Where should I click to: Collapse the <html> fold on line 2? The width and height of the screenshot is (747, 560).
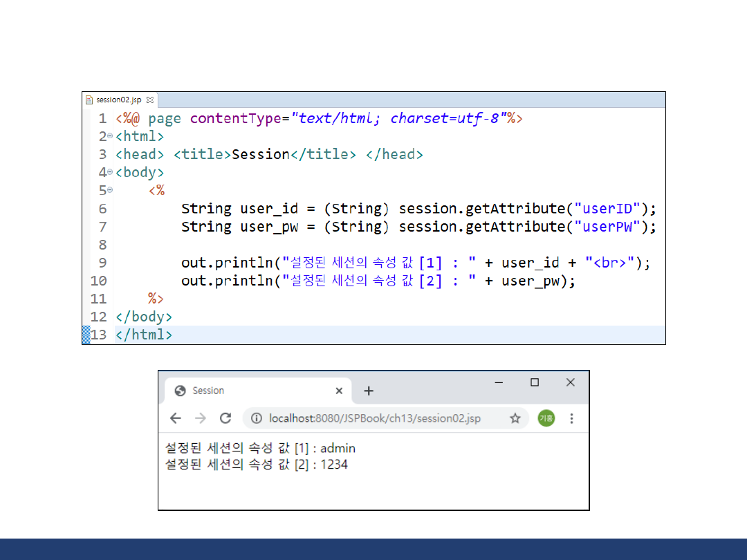[x=110, y=136]
